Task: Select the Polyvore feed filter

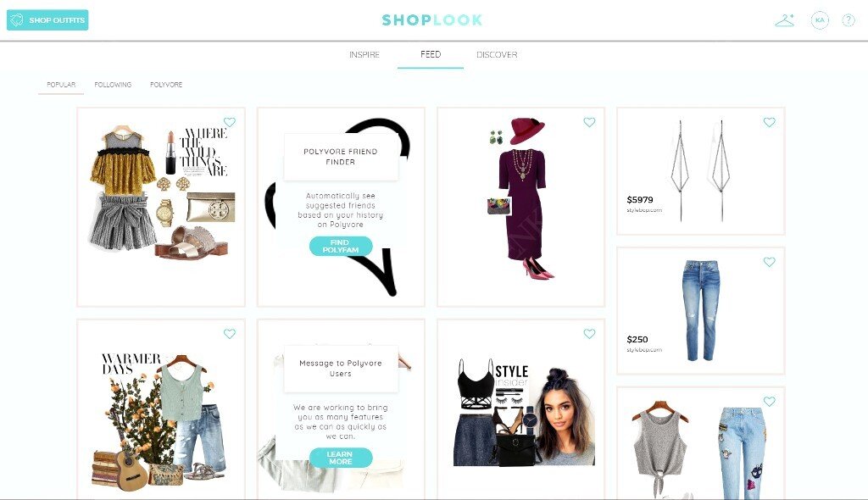Action: click(x=166, y=85)
